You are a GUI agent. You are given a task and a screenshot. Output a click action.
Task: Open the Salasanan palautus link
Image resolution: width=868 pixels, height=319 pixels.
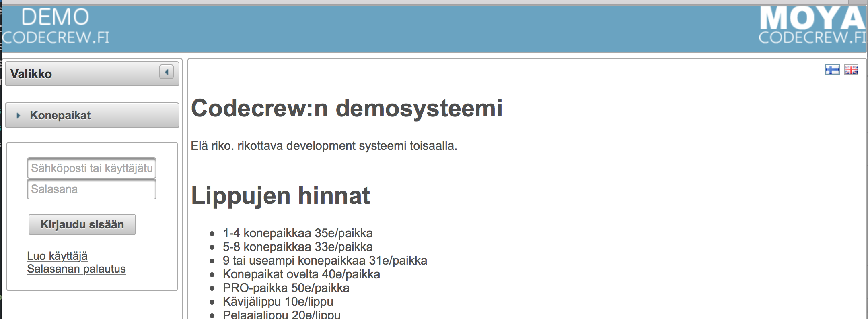(x=76, y=269)
